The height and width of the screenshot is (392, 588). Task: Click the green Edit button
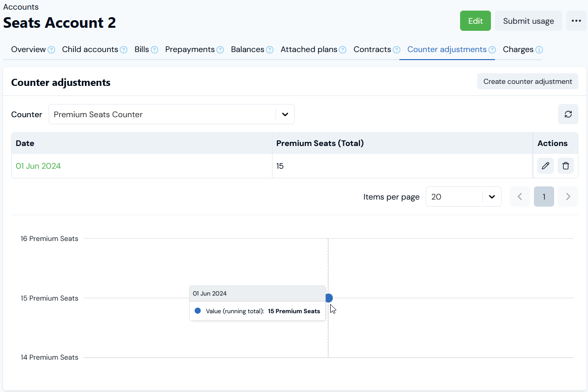click(x=475, y=21)
